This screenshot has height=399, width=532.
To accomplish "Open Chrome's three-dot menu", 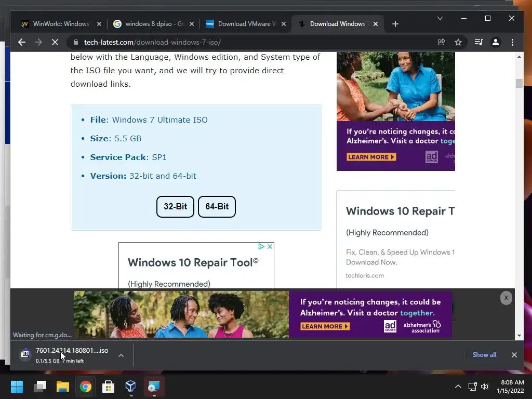I will tap(513, 42).
